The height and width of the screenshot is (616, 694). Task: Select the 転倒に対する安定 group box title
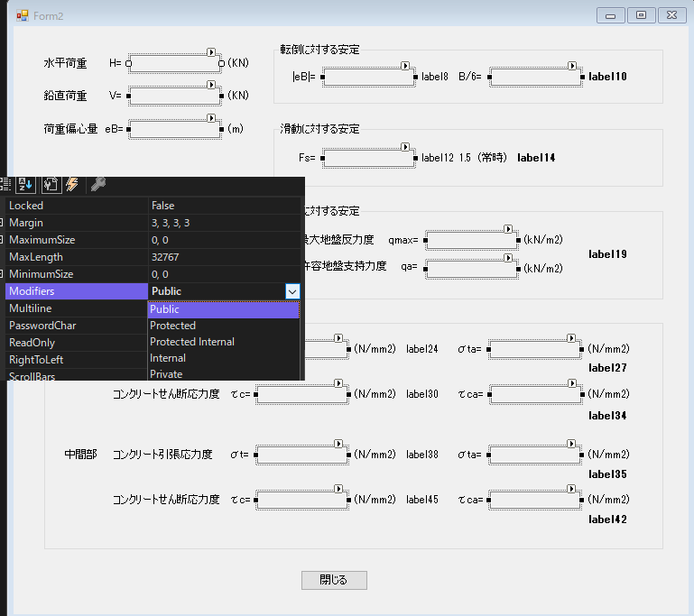(x=319, y=50)
